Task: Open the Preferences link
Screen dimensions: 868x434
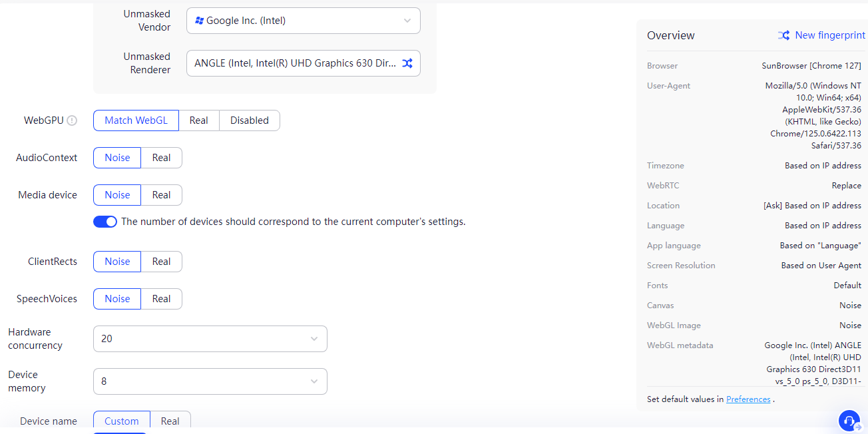Action: 748,399
